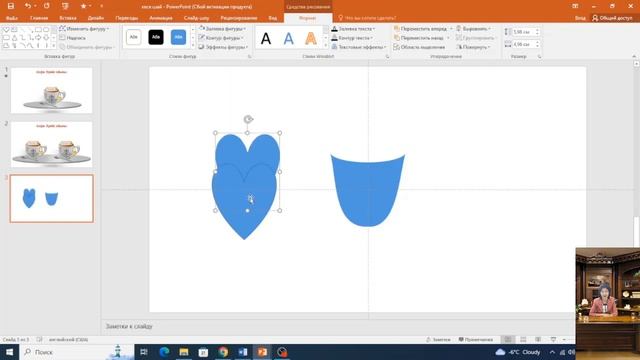640x360 pixels.
Task: Open the Текстовые эффекты dropdown
Action: tap(359, 47)
